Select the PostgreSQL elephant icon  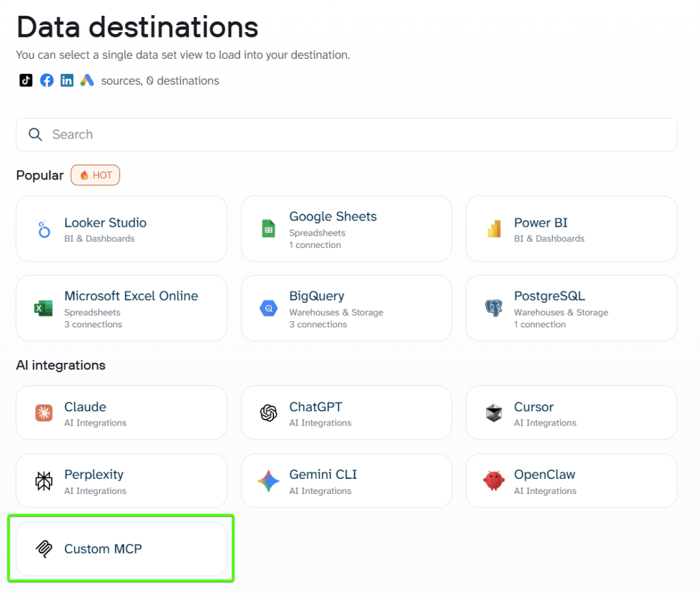pos(493,308)
